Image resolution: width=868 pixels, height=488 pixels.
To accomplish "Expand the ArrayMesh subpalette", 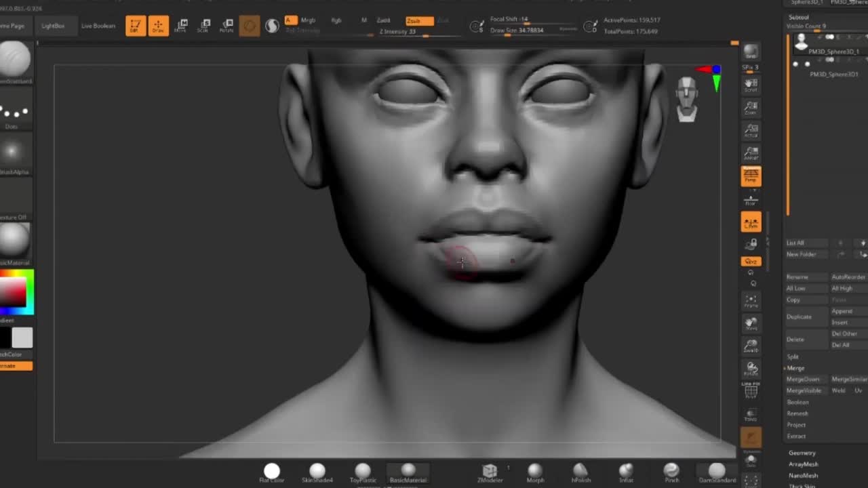I will pyautogui.click(x=804, y=464).
